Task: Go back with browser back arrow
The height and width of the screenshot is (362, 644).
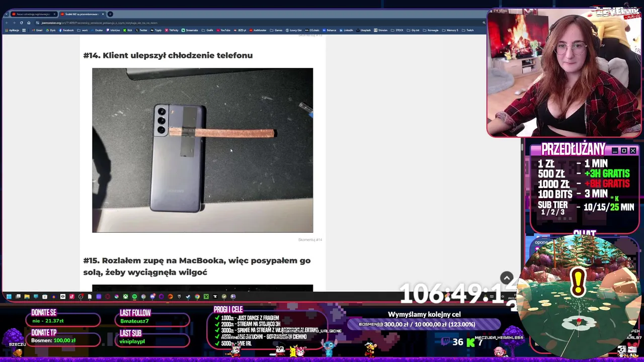Action: (7, 23)
